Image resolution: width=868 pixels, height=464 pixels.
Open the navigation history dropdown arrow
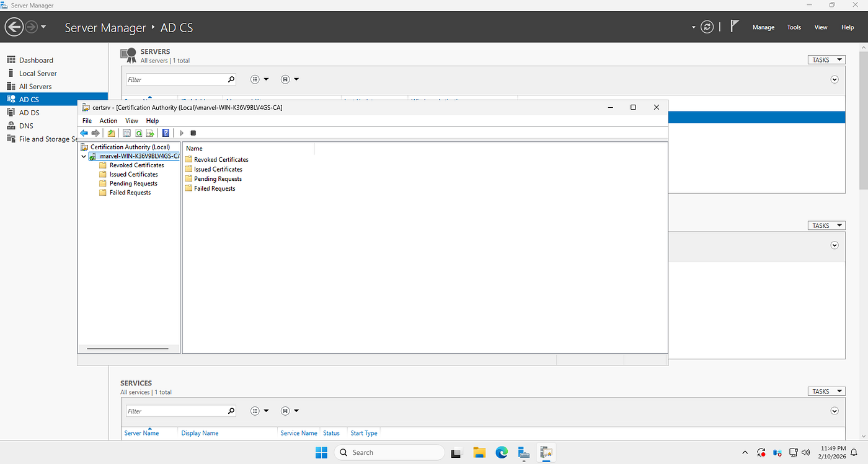[x=43, y=27]
